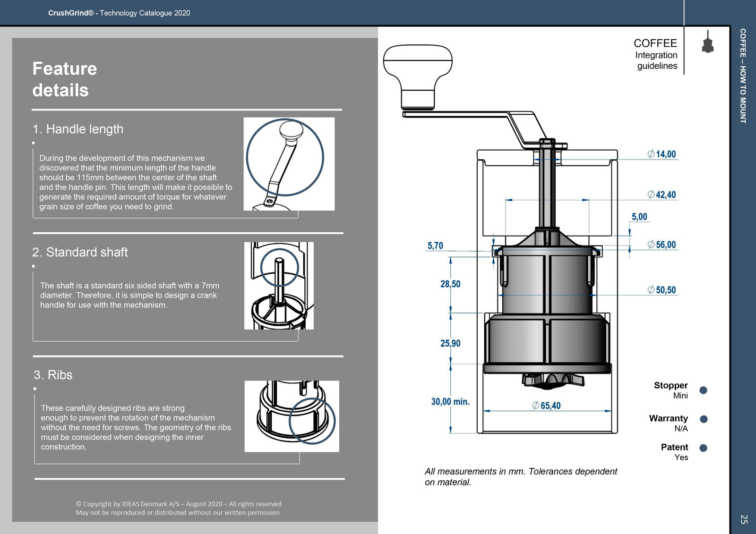Click the 'Patent' label
Viewport: 756px width, 534px height.
click(x=674, y=447)
